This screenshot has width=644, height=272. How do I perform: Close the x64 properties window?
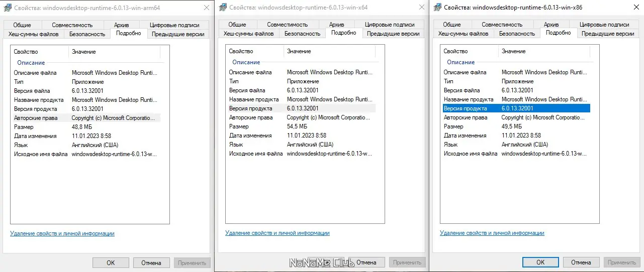[x=421, y=8]
